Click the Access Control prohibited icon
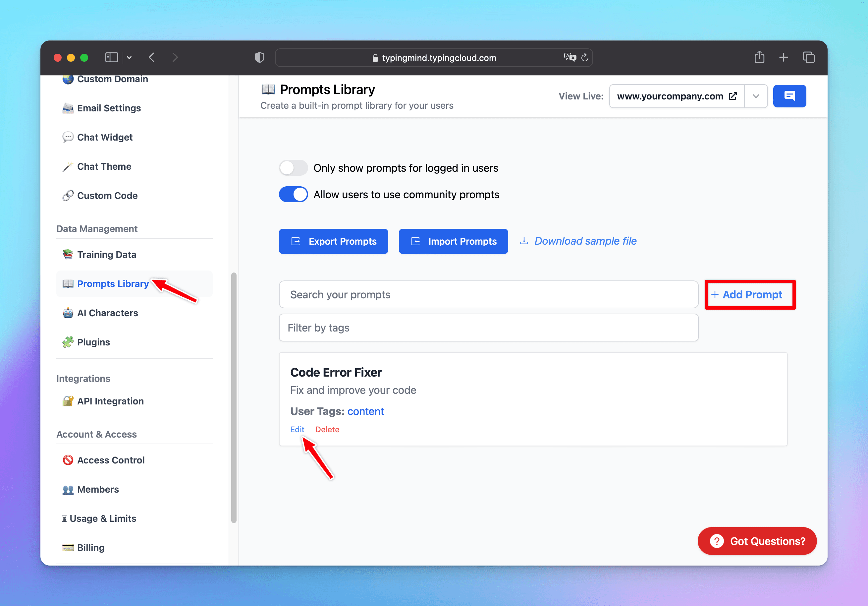 [68, 460]
